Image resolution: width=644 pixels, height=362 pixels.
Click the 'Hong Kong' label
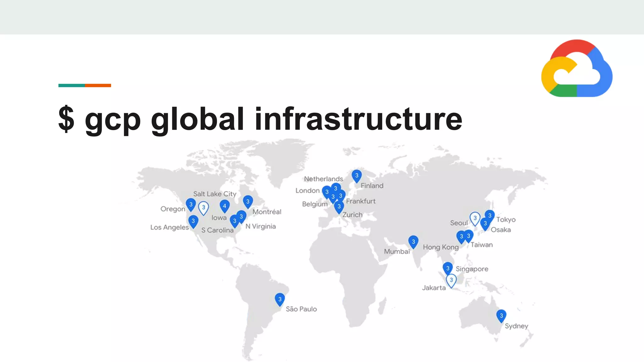tap(441, 248)
